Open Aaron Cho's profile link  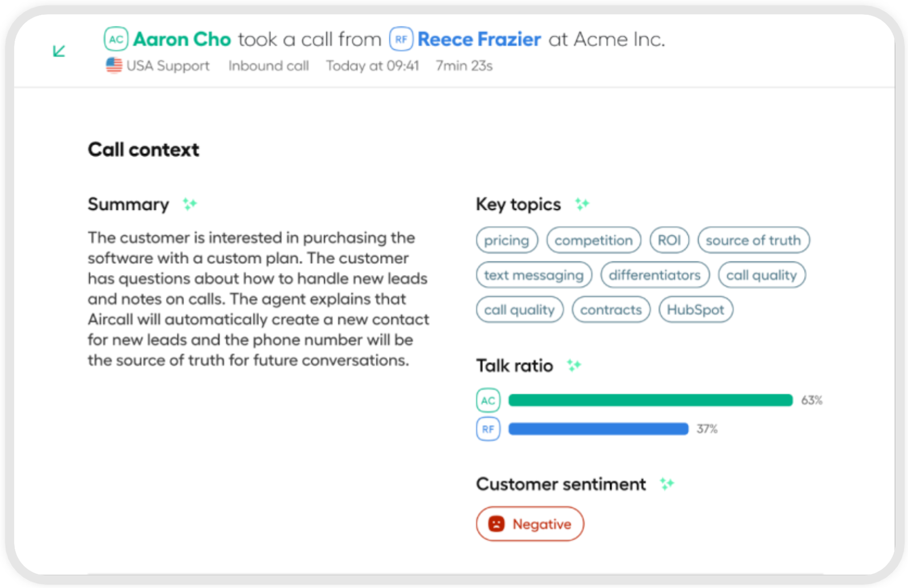pyautogui.click(x=182, y=39)
